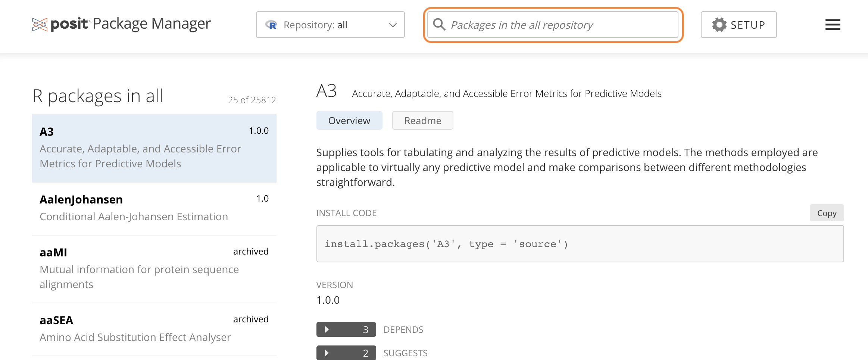The image size is (868, 360).
Task: Open the Repository dropdown chevron
Action: coord(393,25)
